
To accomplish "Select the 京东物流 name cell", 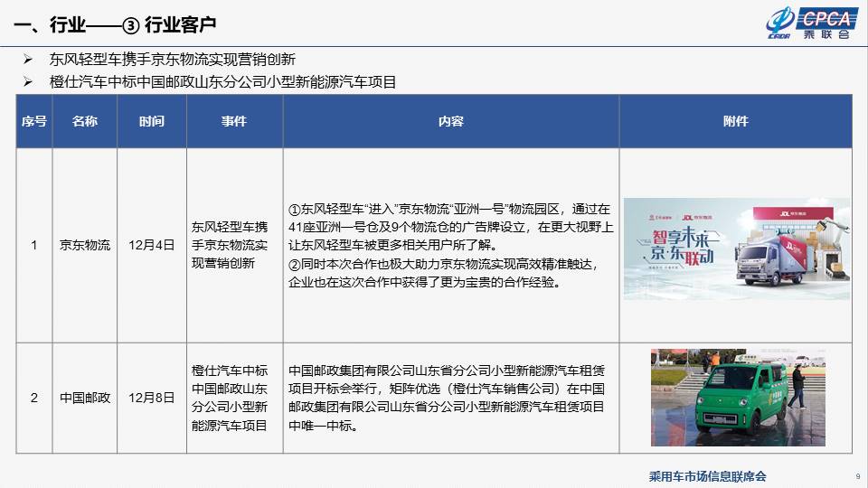I will point(85,245).
